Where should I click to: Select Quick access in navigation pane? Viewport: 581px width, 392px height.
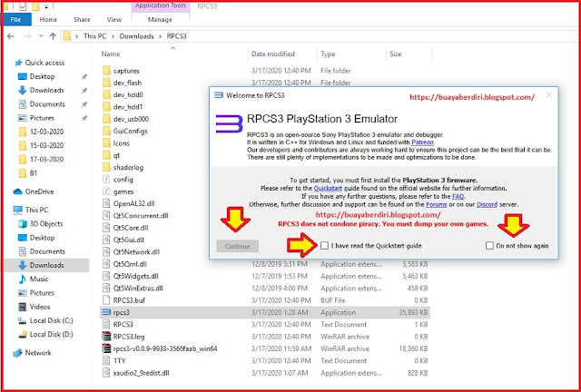tap(39, 63)
